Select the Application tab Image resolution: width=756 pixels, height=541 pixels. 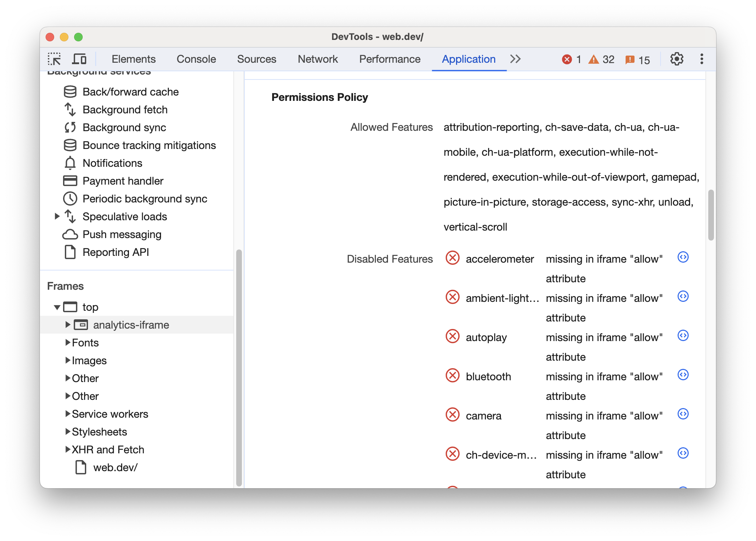click(x=468, y=58)
